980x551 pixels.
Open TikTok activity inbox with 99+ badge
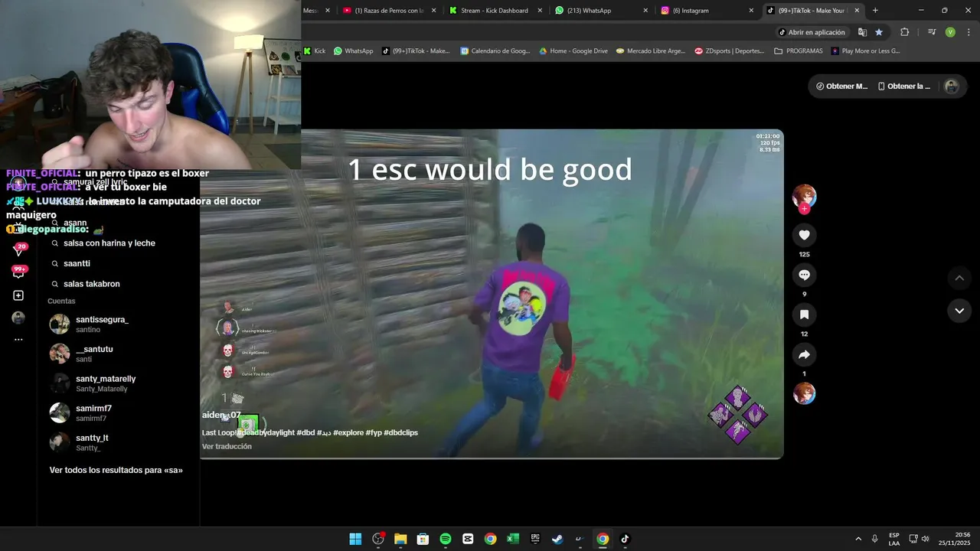[18, 272]
